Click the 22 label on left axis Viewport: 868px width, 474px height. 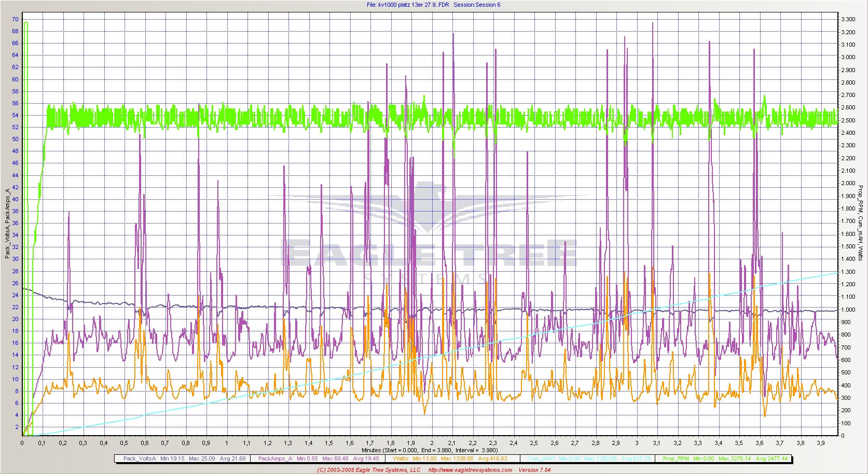(15, 307)
